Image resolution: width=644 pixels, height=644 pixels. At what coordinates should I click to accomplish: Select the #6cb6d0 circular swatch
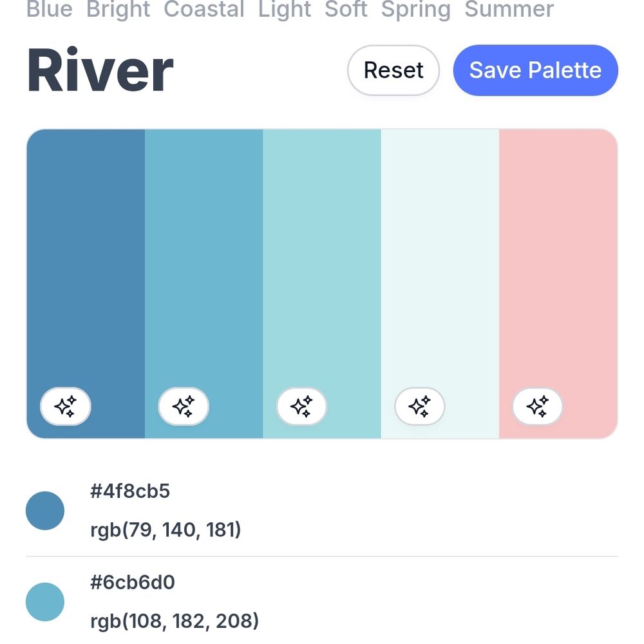click(44, 602)
